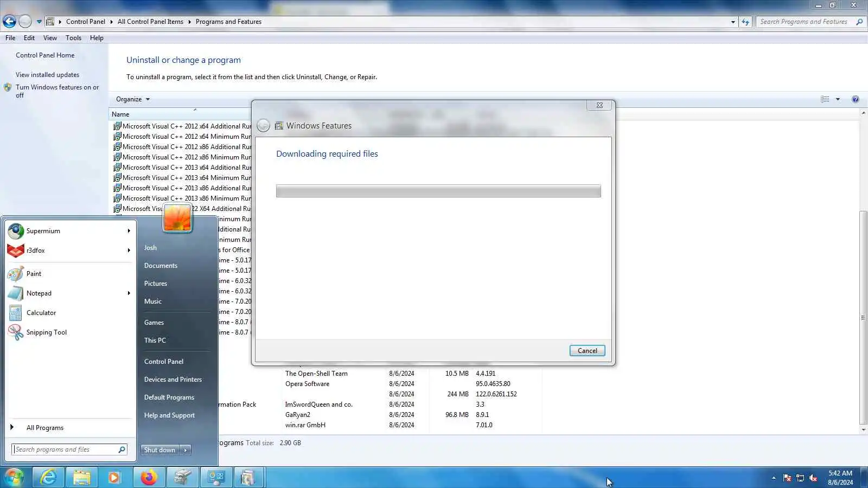The height and width of the screenshot is (488, 868).
Task: Open the Help menu
Action: [97, 38]
